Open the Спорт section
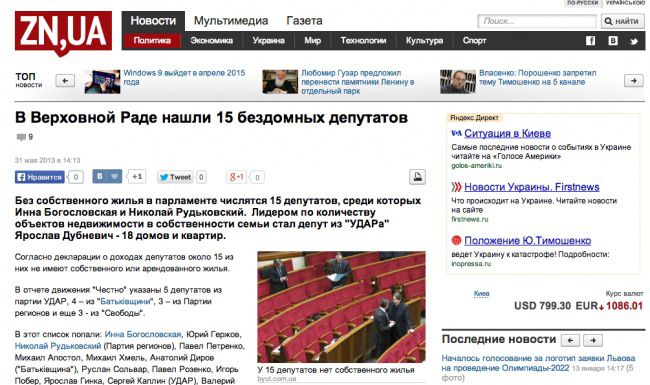Viewport: 650px width, 385px height. pyautogui.click(x=474, y=41)
